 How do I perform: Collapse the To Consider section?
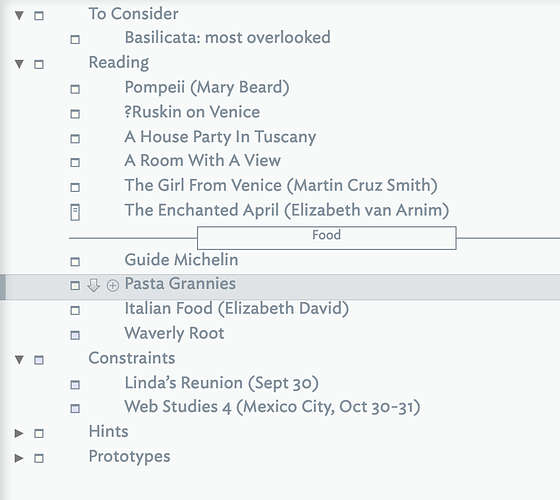(19, 15)
